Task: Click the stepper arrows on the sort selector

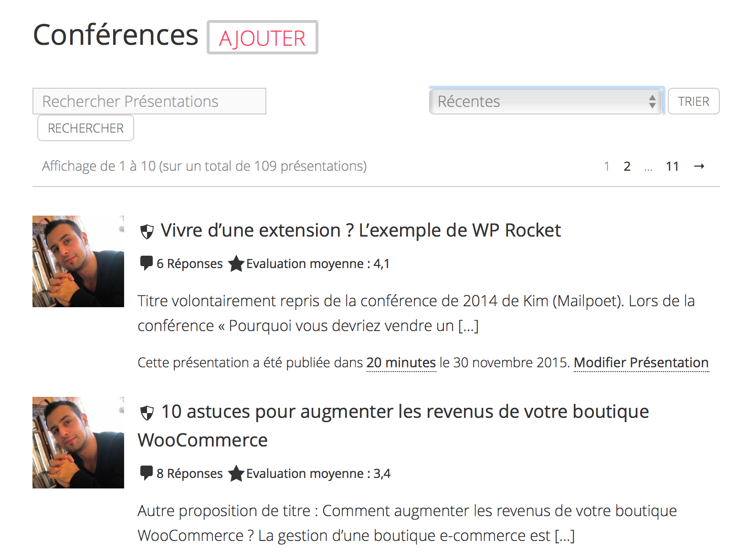Action: pos(652,101)
